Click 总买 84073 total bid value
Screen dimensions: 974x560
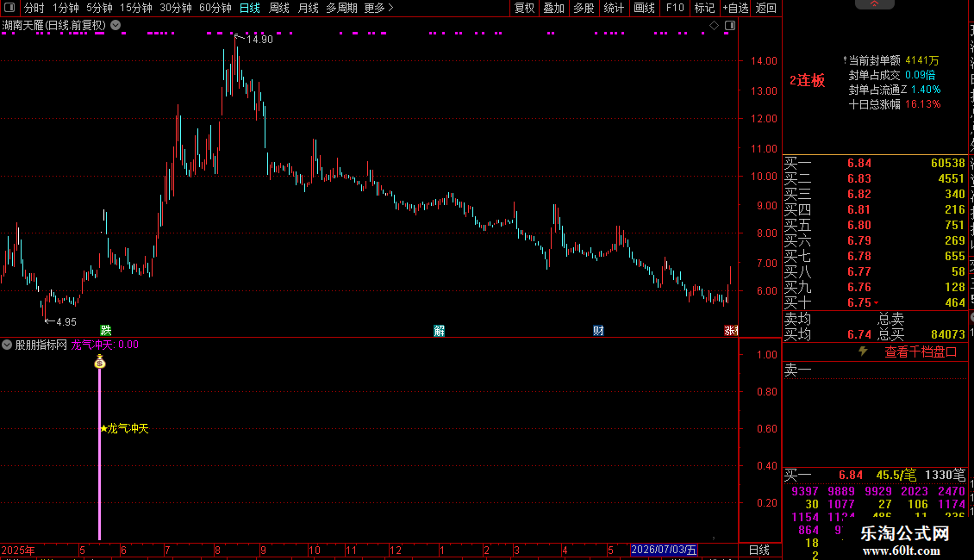(x=948, y=334)
